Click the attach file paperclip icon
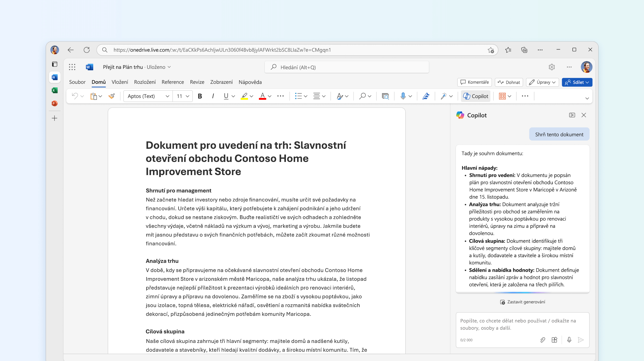Screen dimensions: 644x361 [x=543, y=340]
